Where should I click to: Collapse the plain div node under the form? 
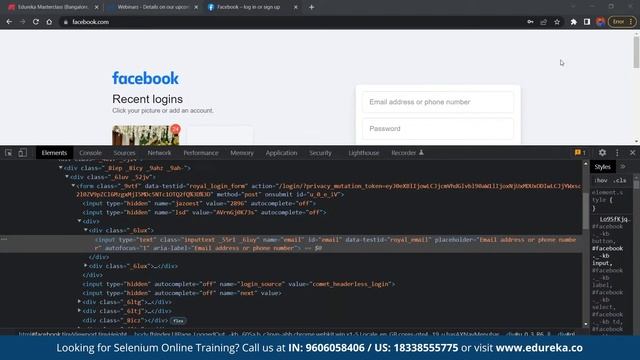click(x=80, y=221)
